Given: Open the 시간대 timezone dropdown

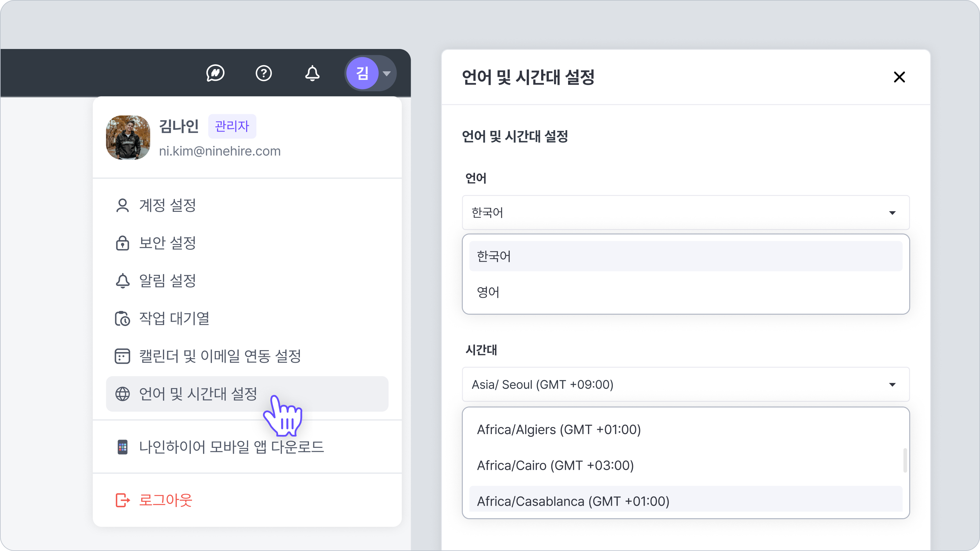Looking at the screenshot, I should (x=686, y=384).
